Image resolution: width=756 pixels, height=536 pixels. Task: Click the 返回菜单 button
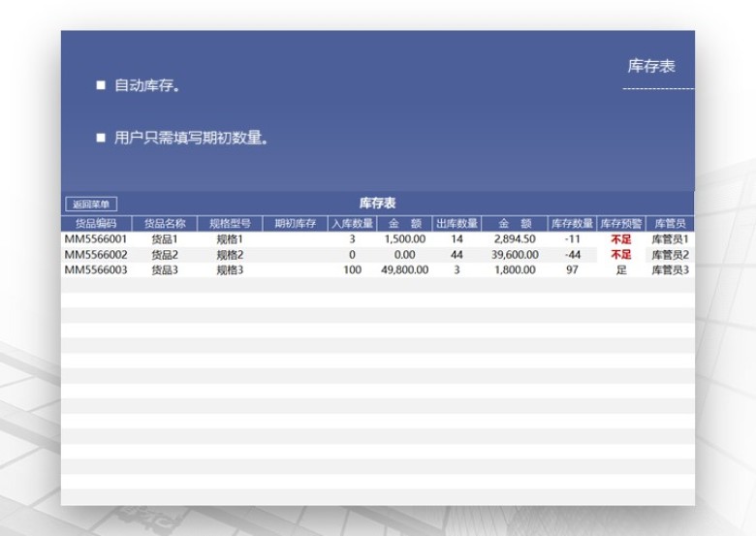tap(91, 205)
